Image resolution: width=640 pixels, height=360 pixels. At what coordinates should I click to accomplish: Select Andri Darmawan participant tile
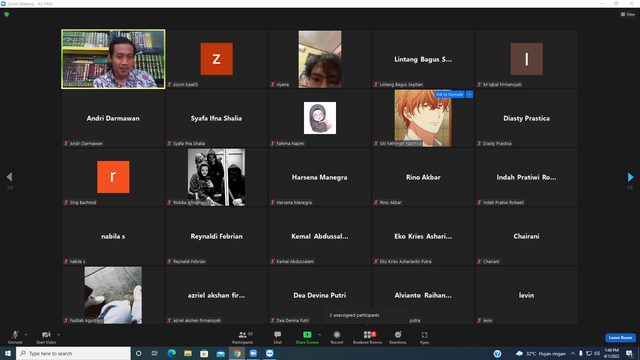113,118
